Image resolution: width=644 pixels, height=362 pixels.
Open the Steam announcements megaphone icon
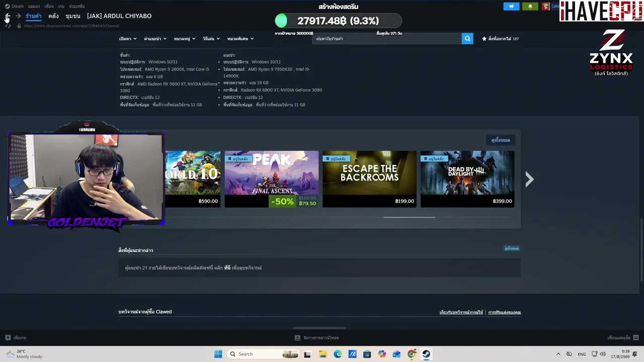pyautogui.click(x=511, y=7)
